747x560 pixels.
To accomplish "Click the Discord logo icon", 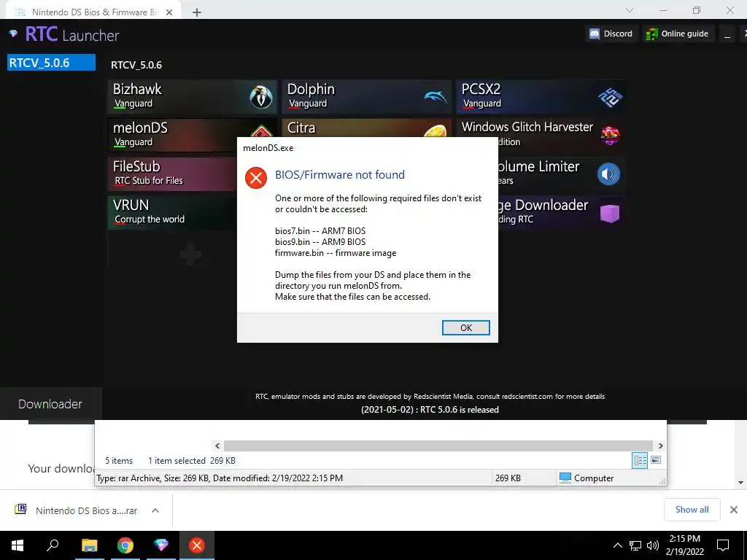I will pyautogui.click(x=595, y=34).
